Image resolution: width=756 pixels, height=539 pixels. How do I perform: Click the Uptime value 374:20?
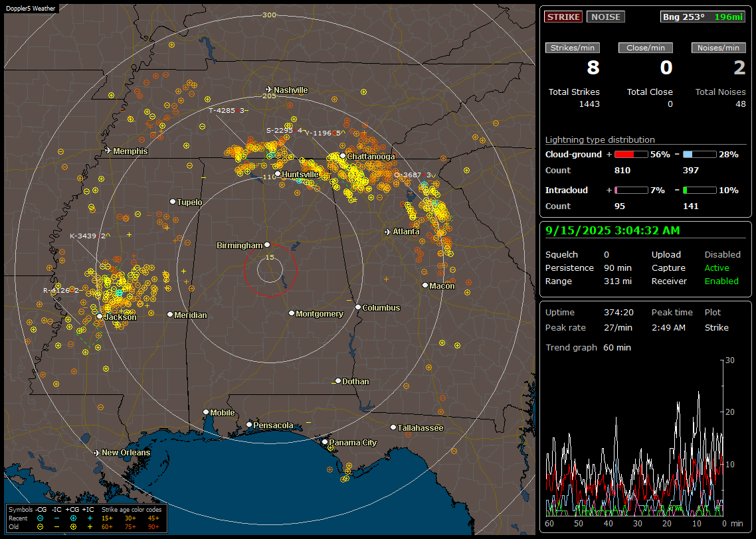618,313
